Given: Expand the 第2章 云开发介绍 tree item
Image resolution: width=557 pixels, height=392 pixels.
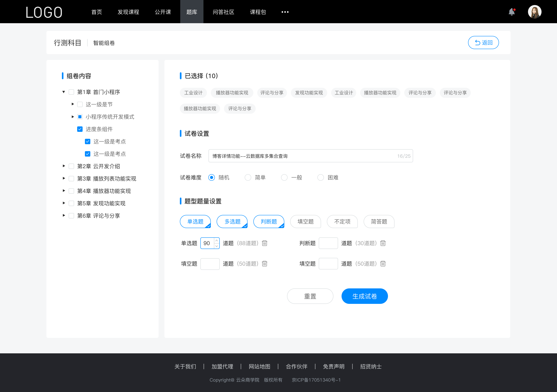Looking at the screenshot, I should [x=63, y=166].
